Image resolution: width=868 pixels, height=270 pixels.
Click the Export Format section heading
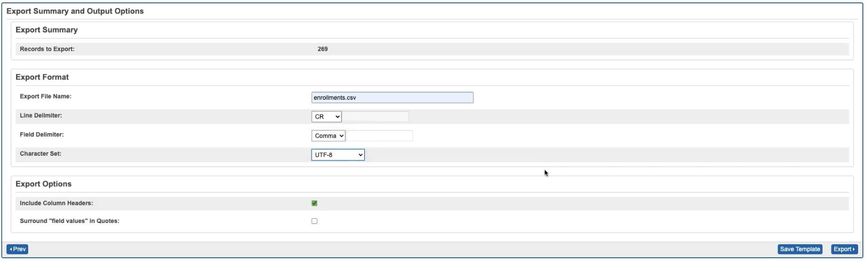click(x=42, y=77)
